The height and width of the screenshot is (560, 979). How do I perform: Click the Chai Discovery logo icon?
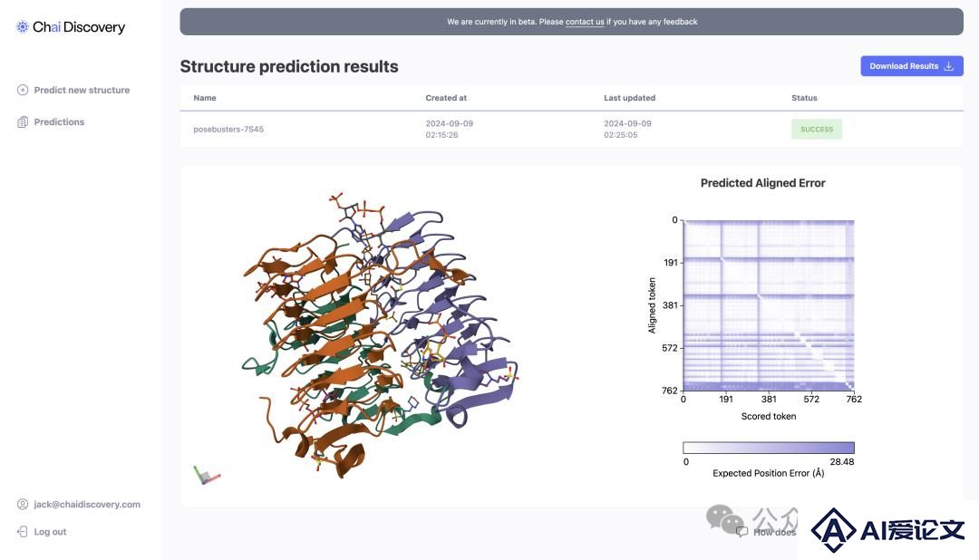(23, 27)
